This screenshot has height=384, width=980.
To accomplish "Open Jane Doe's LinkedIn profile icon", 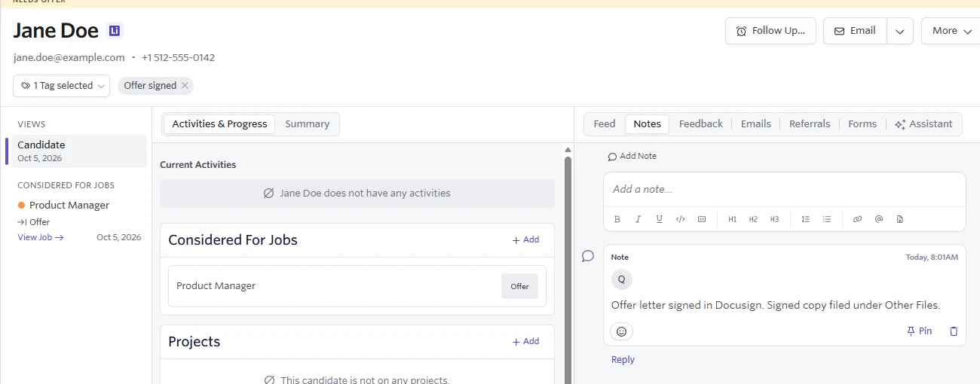I will click(x=115, y=31).
